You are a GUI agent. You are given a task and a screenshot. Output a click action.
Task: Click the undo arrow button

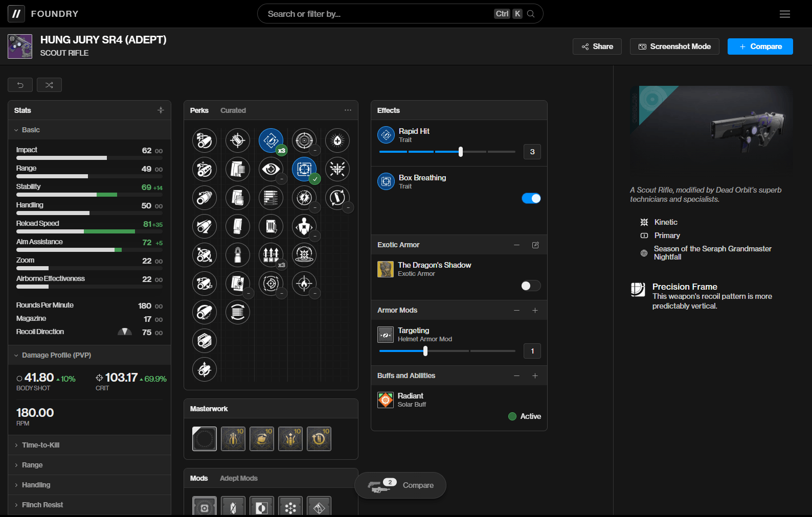[x=20, y=85]
